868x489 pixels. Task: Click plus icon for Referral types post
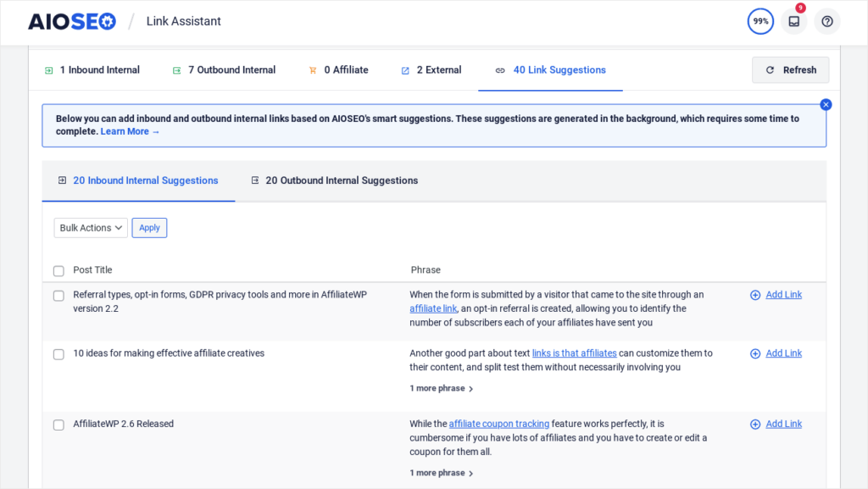(755, 295)
